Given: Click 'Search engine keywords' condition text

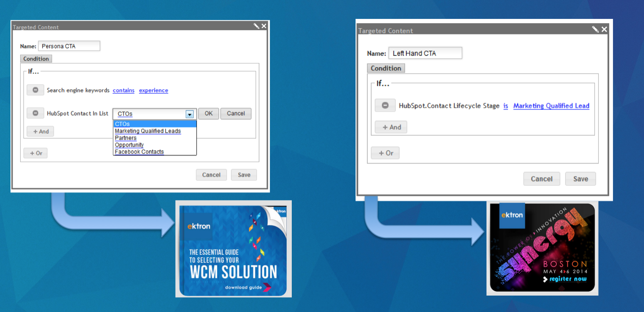Looking at the screenshot, I should [x=78, y=90].
